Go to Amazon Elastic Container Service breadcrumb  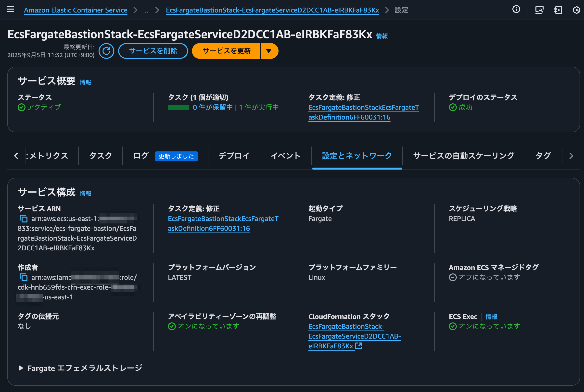(x=76, y=10)
